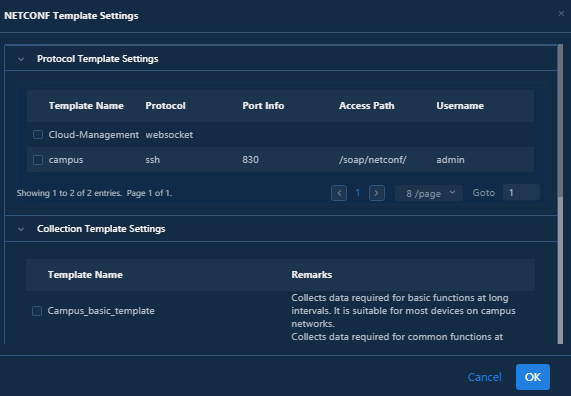
Task: Go to previous page arrow
Action: [x=339, y=193]
